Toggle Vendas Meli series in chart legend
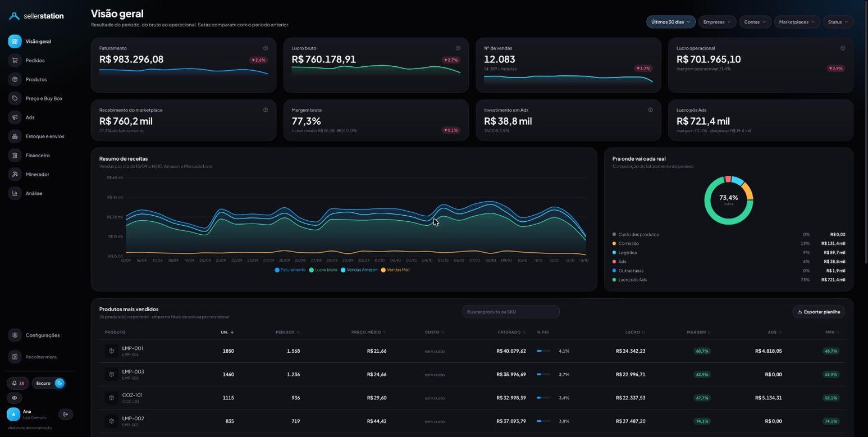 395,270
